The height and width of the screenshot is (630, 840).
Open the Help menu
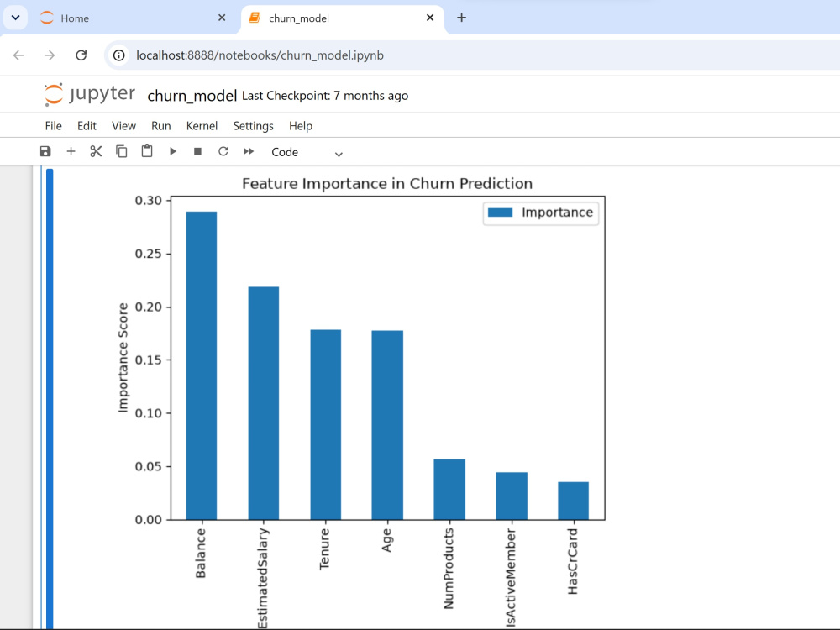301,126
